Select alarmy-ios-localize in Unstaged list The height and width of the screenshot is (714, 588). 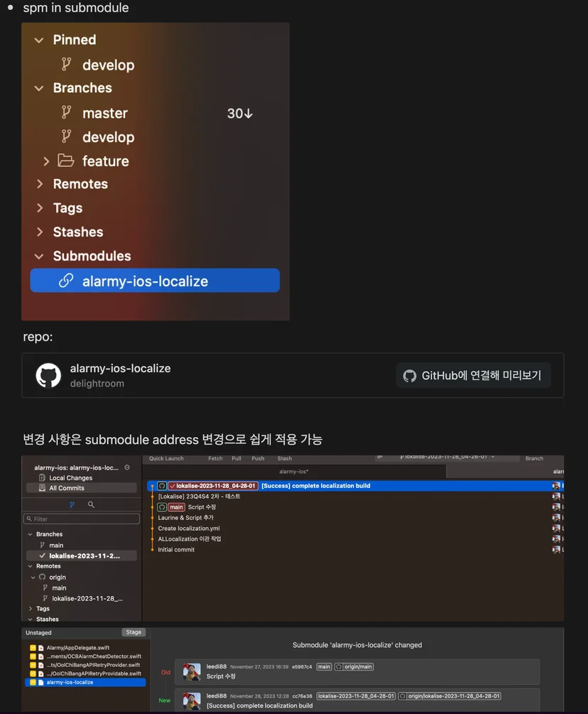coord(85,682)
